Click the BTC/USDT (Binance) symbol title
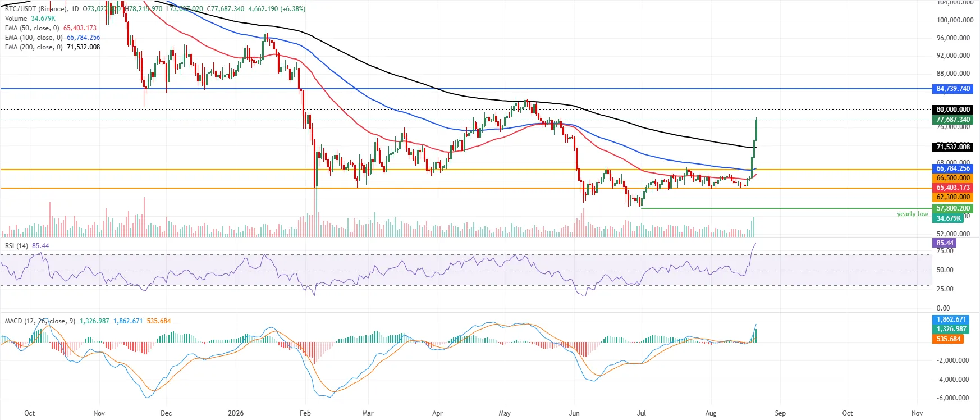The width and height of the screenshot is (980, 420). click(36, 9)
